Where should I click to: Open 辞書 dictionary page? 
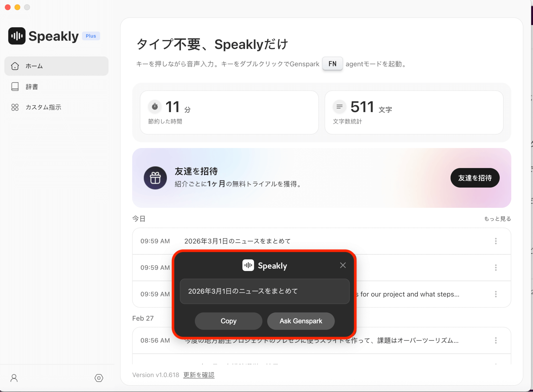click(x=32, y=87)
